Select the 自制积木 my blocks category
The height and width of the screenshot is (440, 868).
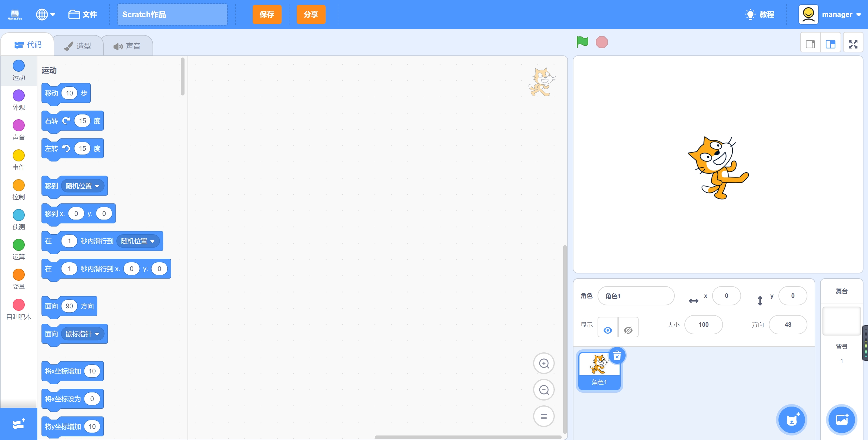(x=18, y=310)
